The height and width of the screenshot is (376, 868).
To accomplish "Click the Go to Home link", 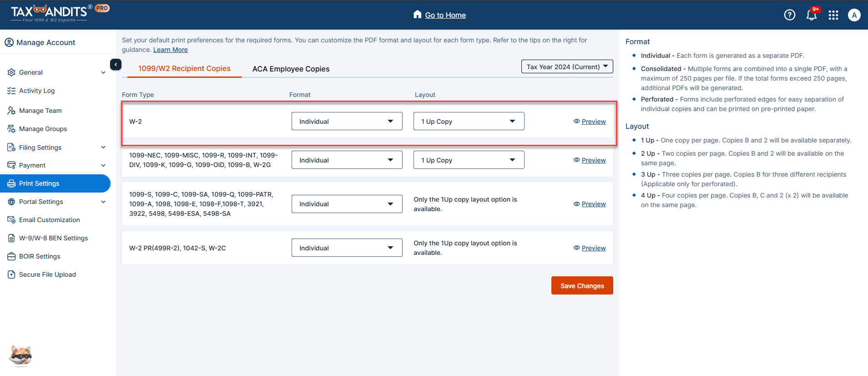I will [445, 15].
